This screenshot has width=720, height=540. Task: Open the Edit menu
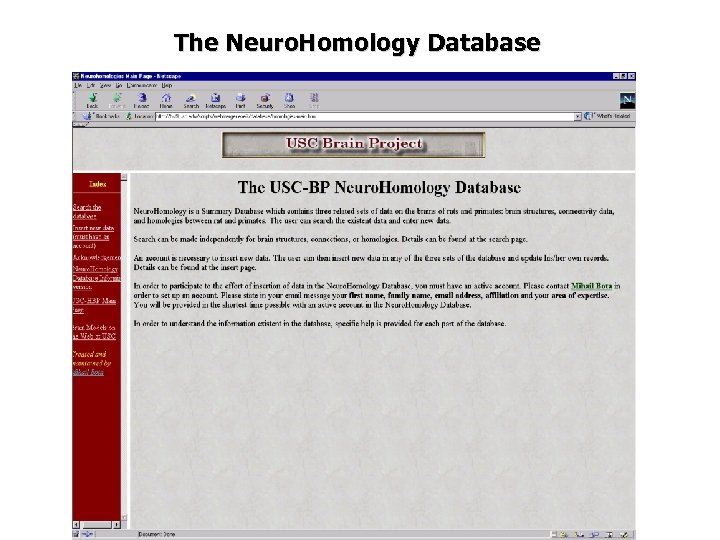(x=91, y=85)
